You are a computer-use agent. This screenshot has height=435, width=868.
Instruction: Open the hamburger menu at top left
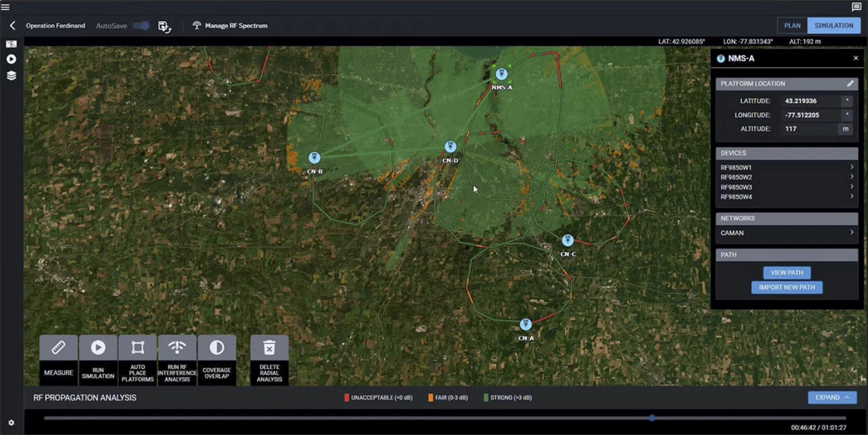[x=5, y=7]
